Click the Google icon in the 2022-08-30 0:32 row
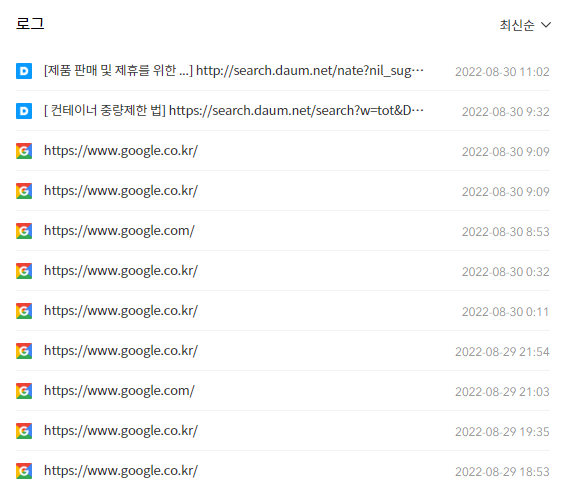572x488 pixels. coord(24,271)
